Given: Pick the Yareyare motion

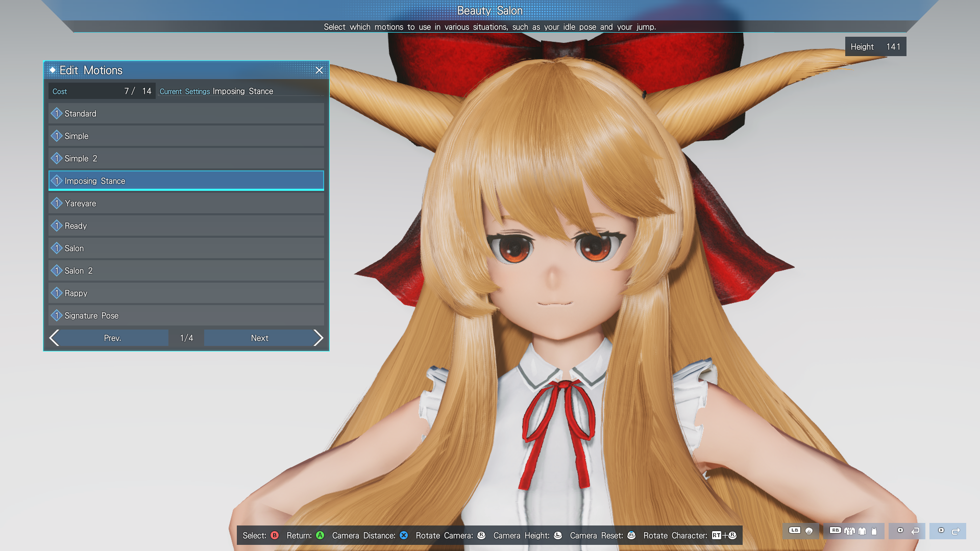Looking at the screenshot, I should [186, 203].
